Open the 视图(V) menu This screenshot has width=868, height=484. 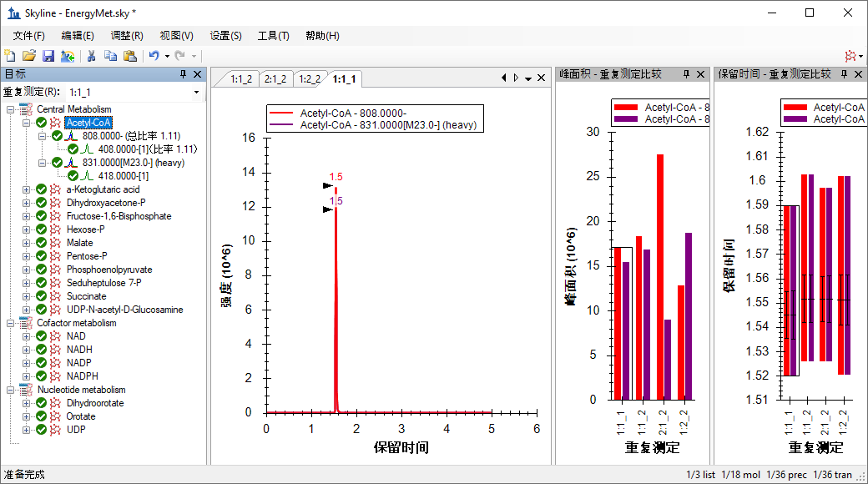pyautogui.click(x=176, y=36)
